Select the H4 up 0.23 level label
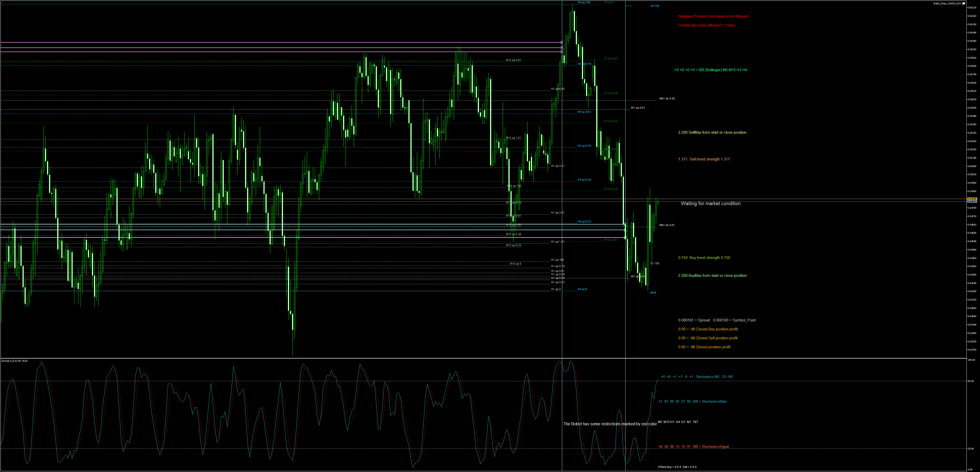Viewport: 980px width, 472px height. tap(584, 221)
